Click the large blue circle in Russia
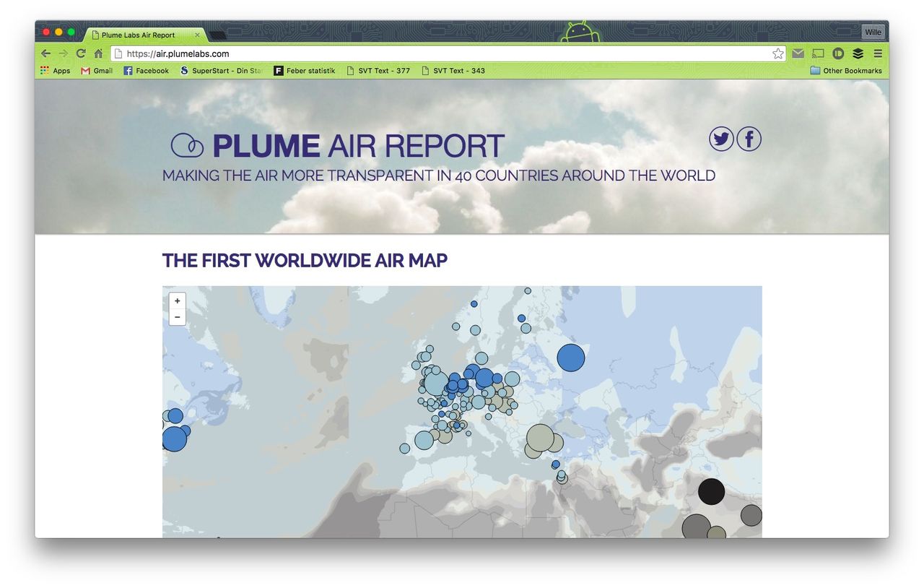The width and height of the screenshot is (924, 588). point(570,358)
